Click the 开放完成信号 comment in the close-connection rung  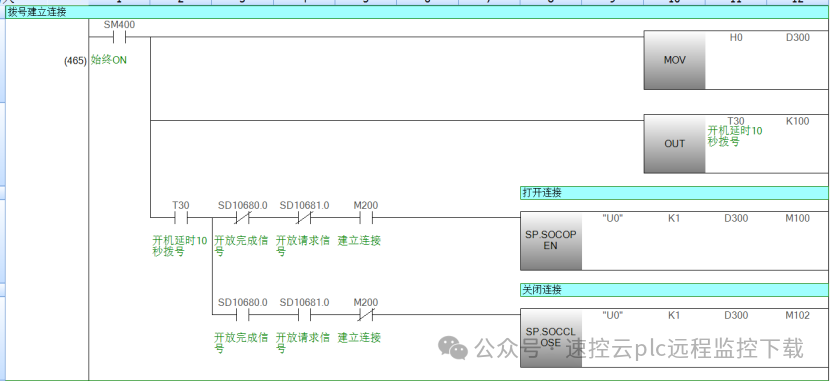pyautogui.click(x=241, y=343)
